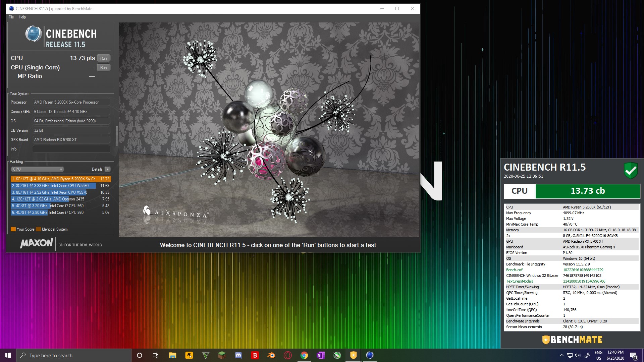The image size is (644, 362).
Task: Click the taskbar search box
Action: (x=74, y=355)
